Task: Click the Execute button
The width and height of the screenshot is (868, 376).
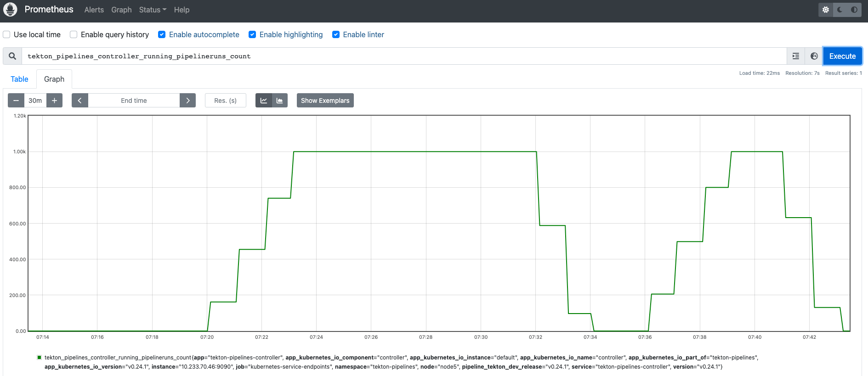Action: [842, 56]
